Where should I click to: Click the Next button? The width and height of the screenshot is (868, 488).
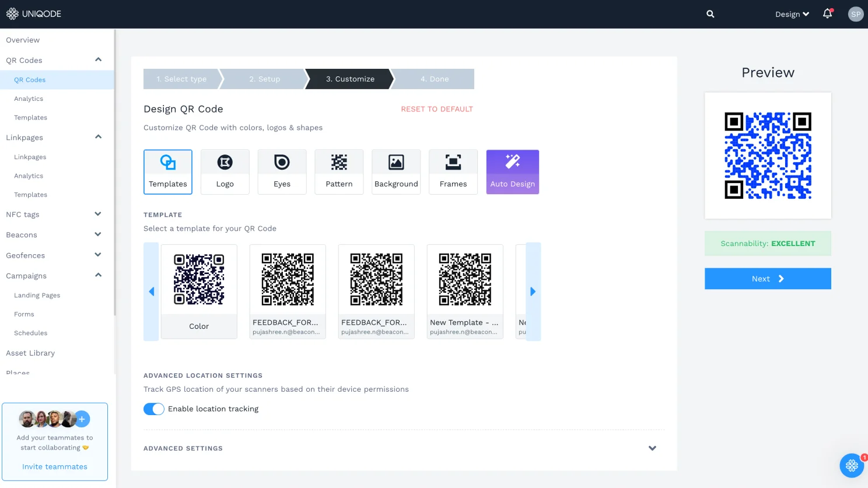coord(767,279)
